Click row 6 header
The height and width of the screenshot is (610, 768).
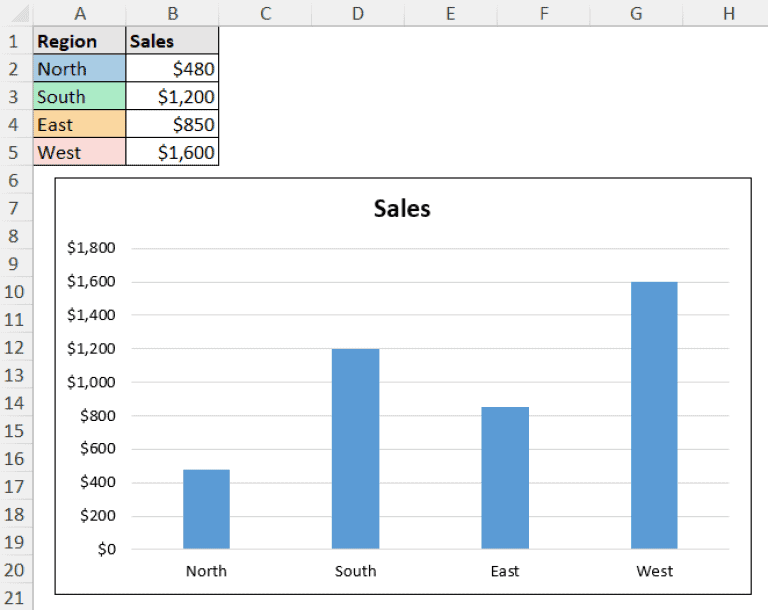click(x=15, y=180)
